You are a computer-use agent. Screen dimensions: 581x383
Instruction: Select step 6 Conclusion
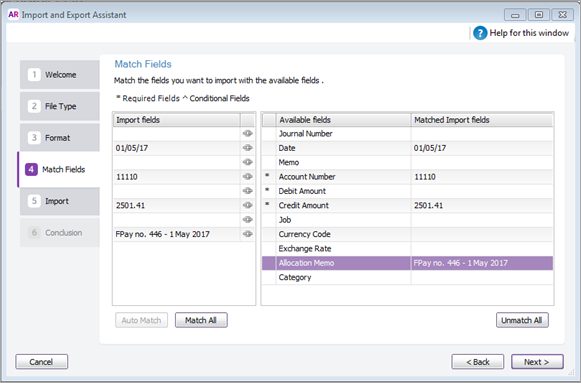pyautogui.click(x=60, y=233)
